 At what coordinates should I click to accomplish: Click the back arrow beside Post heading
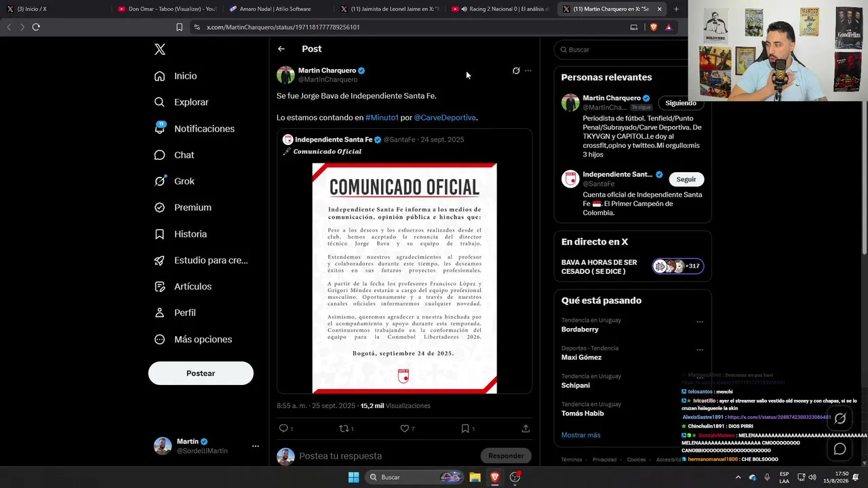(x=281, y=49)
